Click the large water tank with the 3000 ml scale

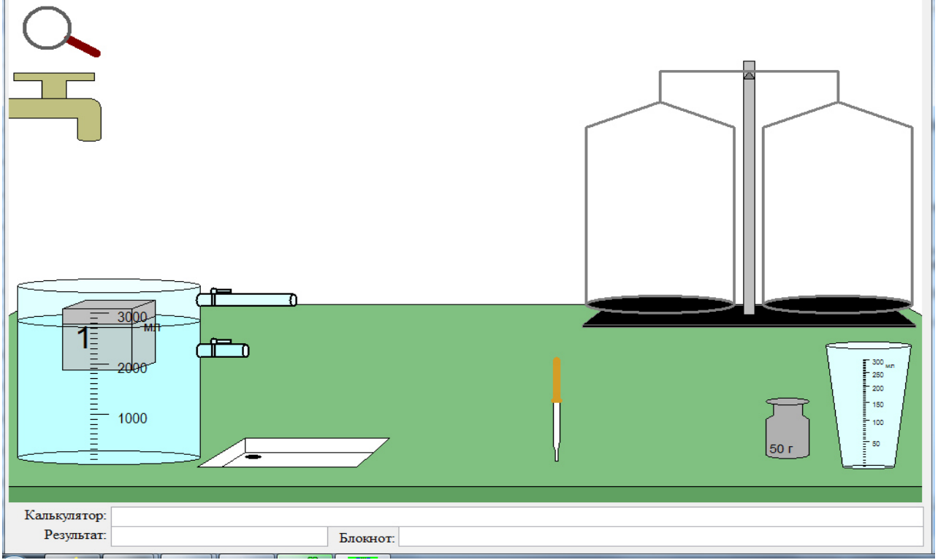[108, 372]
